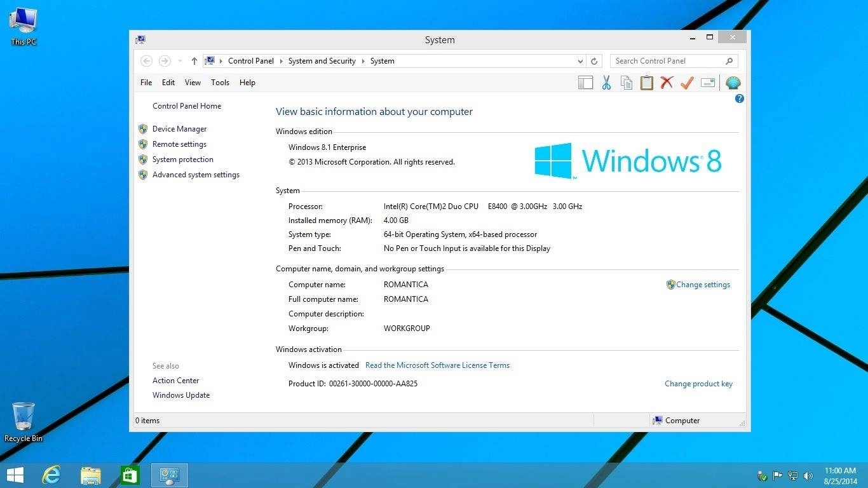
Task: Click the Classic Shell seashell icon
Action: click(x=733, y=83)
